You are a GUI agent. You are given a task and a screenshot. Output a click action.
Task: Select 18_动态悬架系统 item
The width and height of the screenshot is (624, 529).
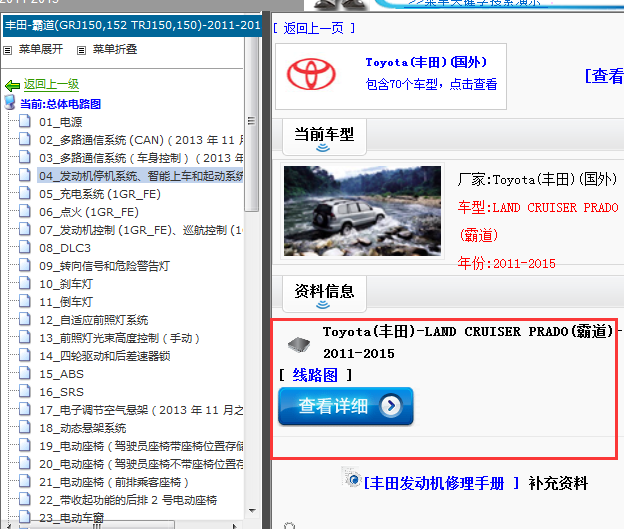[82, 428]
